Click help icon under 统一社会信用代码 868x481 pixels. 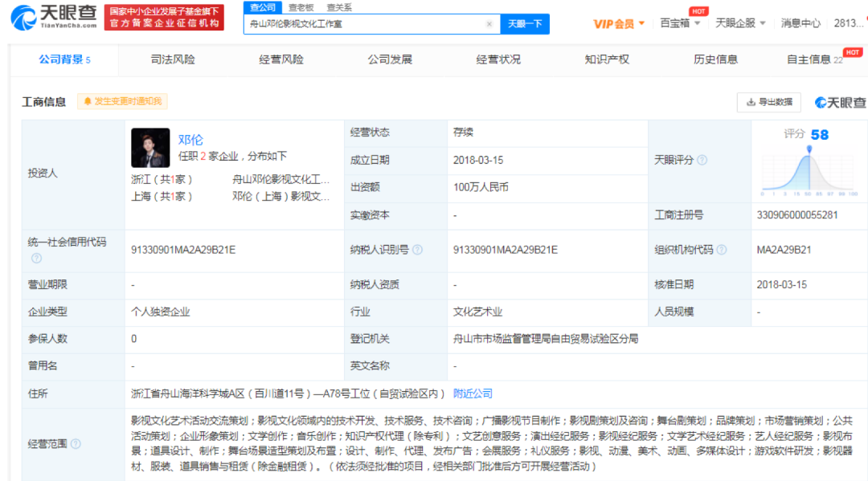click(x=36, y=259)
